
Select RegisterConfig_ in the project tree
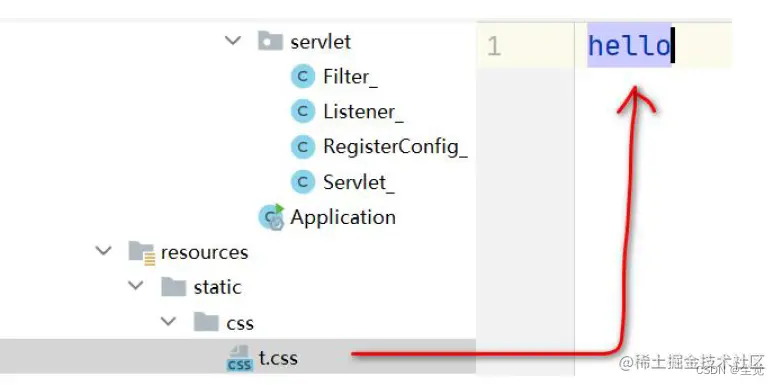coord(395,147)
